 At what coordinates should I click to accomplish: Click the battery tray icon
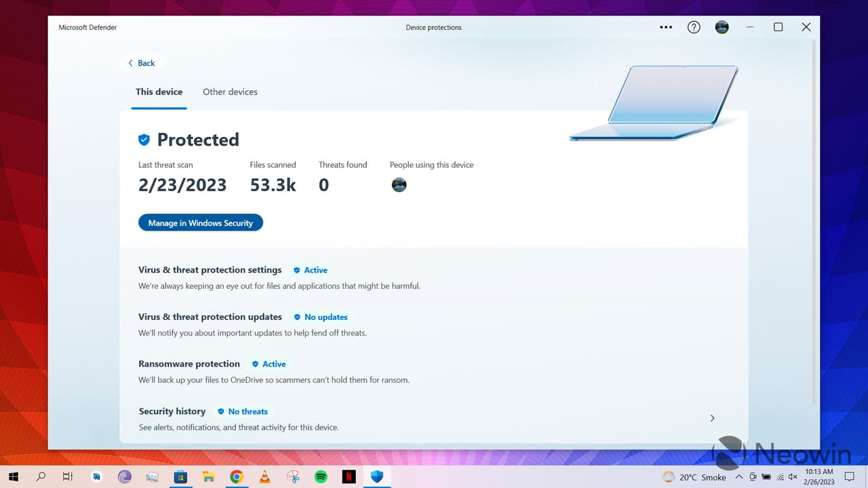[x=767, y=477]
